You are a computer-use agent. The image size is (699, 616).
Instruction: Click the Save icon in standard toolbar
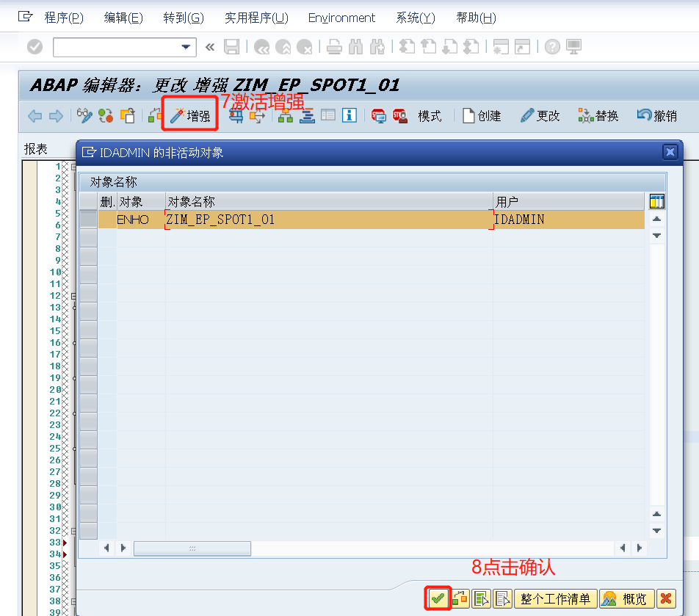231,46
